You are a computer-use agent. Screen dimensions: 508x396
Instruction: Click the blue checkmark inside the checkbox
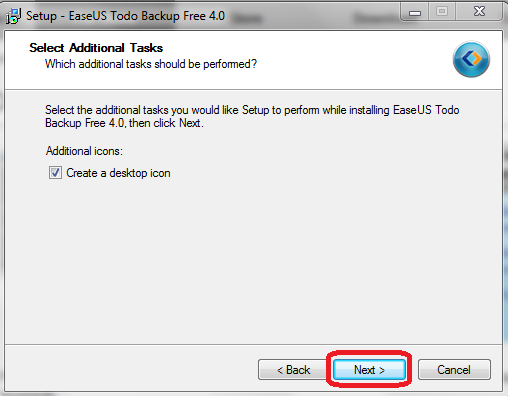point(55,173)
